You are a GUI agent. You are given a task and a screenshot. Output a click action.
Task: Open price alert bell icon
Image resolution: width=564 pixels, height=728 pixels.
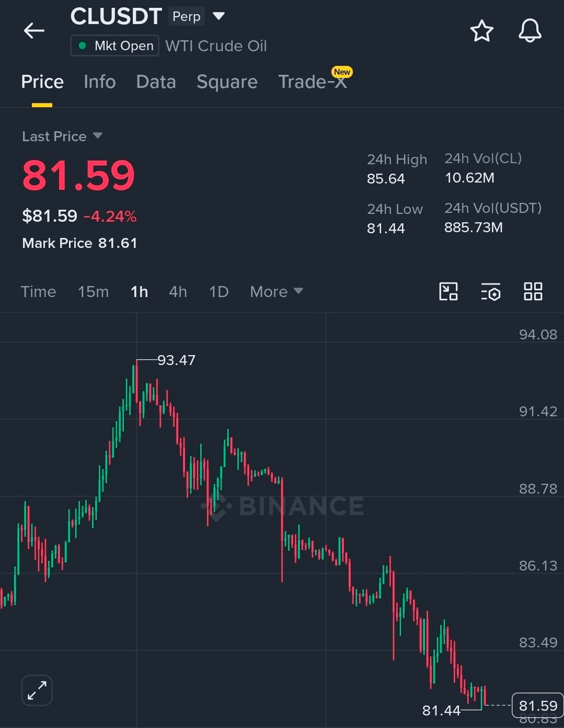(x=530, y=31)
